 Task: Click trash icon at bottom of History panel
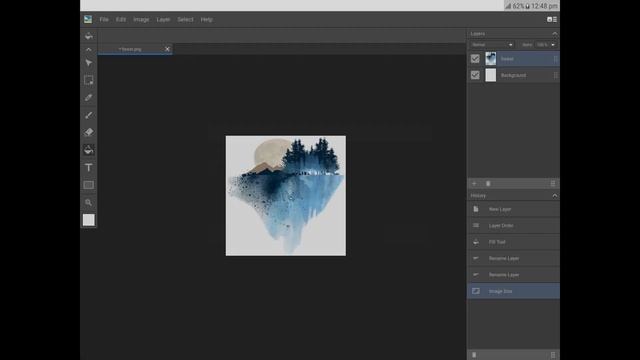[474, 355]
